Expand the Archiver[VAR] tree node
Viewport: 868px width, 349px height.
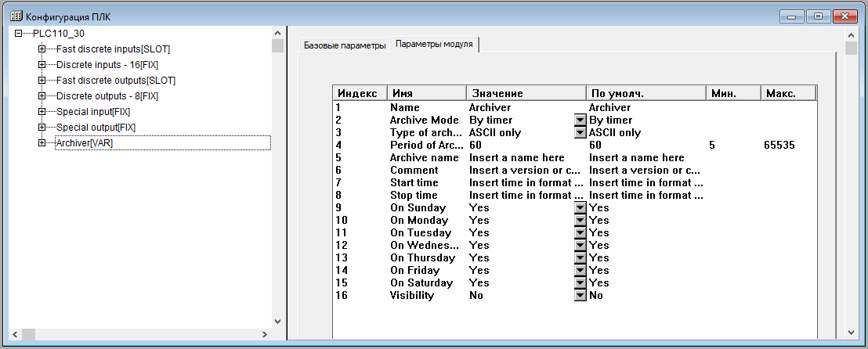tap(42, 143)
